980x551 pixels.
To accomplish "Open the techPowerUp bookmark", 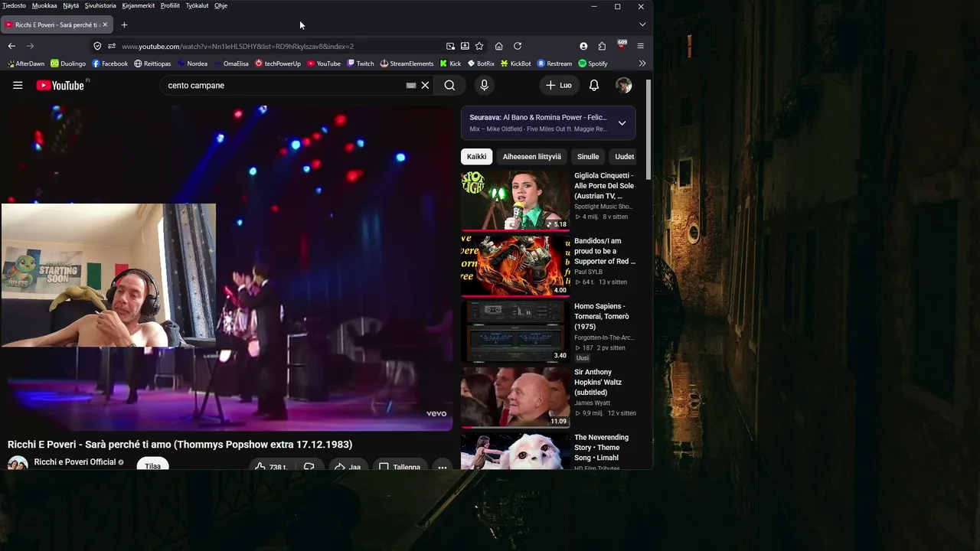I will 278,64.
